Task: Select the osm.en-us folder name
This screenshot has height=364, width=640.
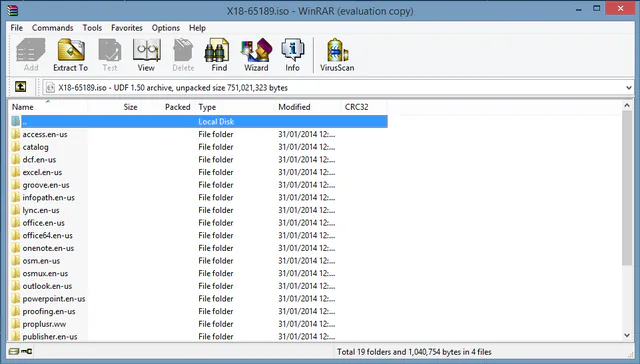Action: pos(41,261)
